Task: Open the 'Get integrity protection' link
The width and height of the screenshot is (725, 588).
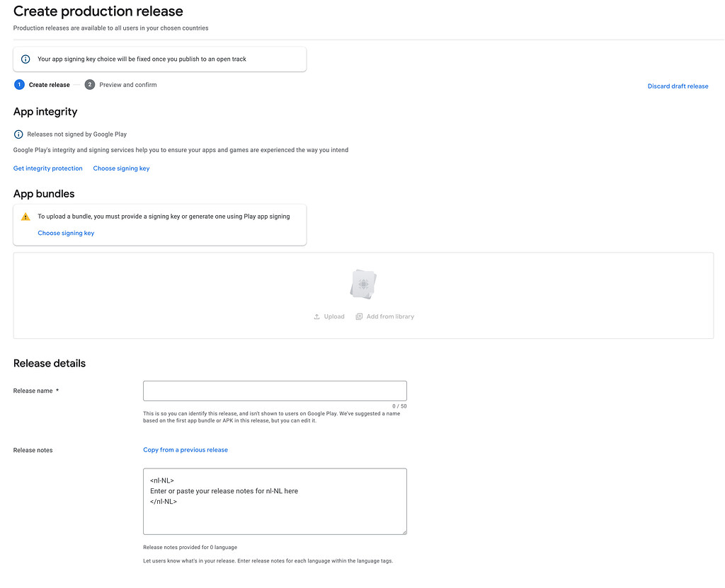Action: (x=48, y=168)
